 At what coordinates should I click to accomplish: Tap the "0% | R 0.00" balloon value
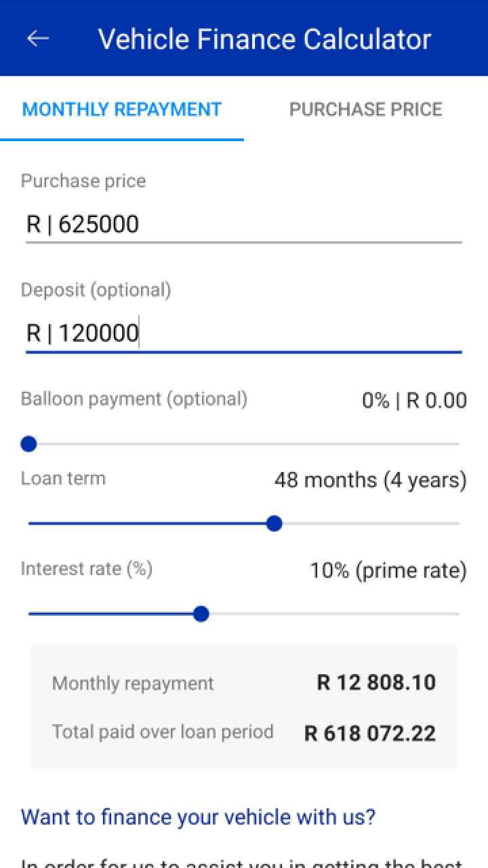coord(414,401)
